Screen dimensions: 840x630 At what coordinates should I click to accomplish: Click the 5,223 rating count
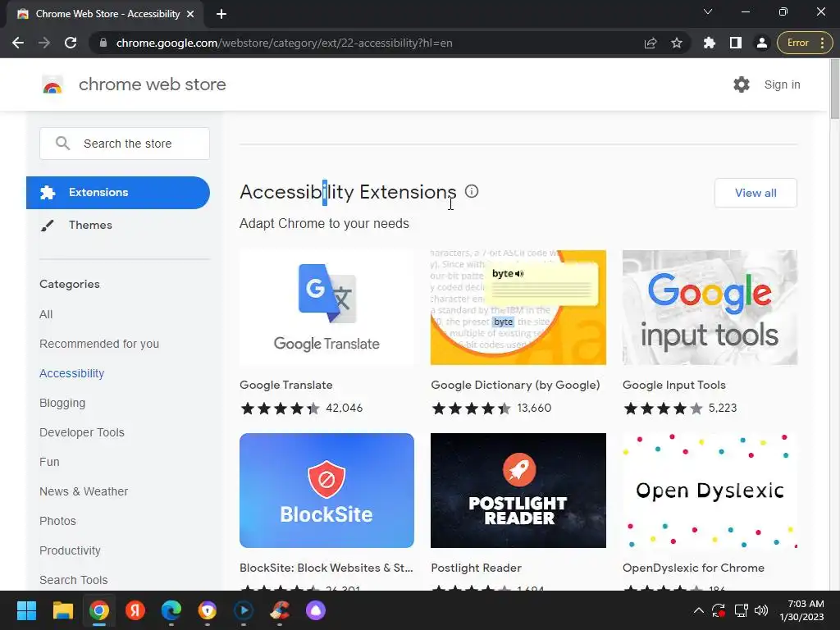[723, 409]
